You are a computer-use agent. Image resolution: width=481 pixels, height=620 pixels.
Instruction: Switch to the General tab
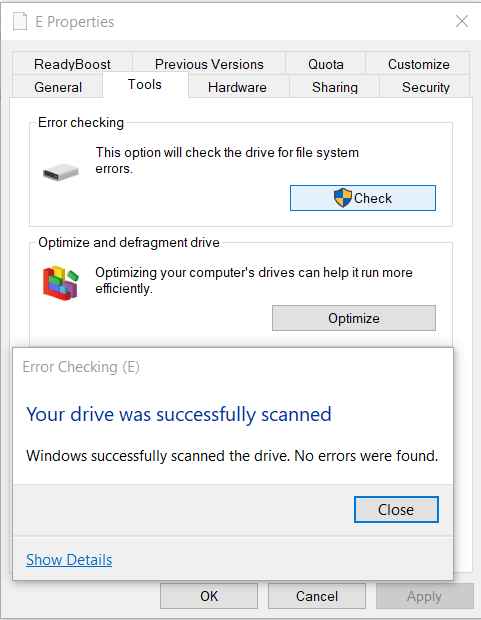tap(58, 87)
